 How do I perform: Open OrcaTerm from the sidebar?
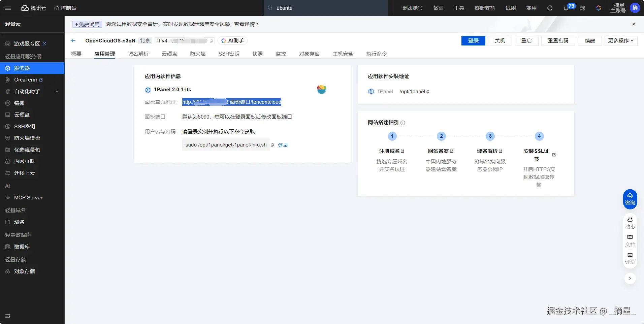pos(32,80)
